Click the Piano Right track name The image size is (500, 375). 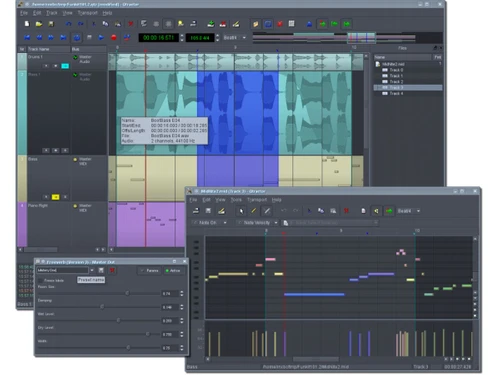pyautogui.click(x=38, y=206)
